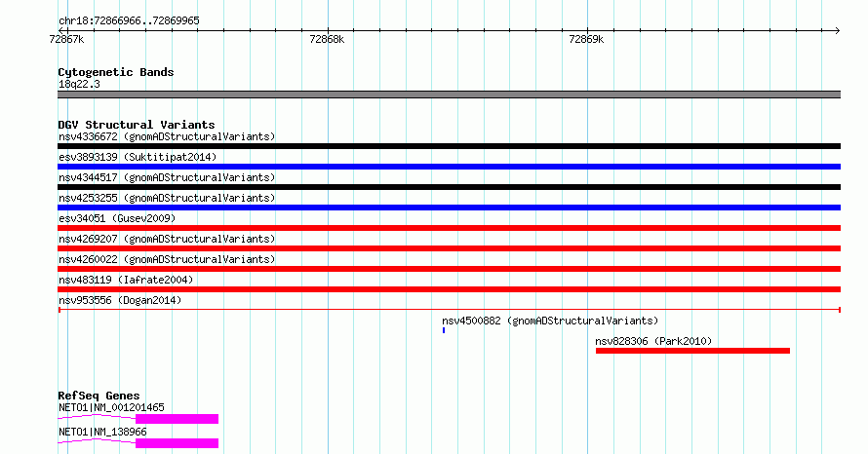
Task: Click the red bar for nsv4269207
Action: click(x=449, y=248)
